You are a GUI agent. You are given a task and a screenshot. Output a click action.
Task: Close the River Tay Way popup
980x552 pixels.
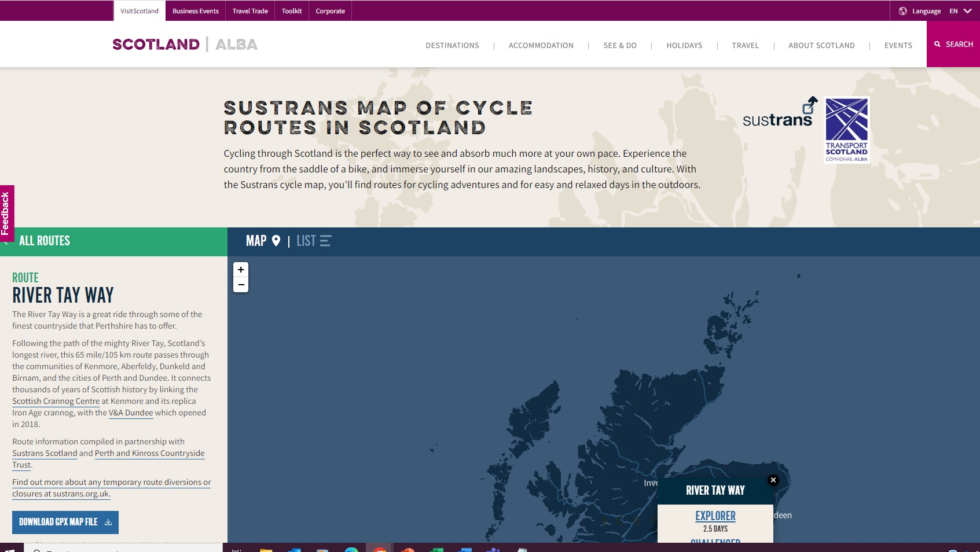point(773,480)
